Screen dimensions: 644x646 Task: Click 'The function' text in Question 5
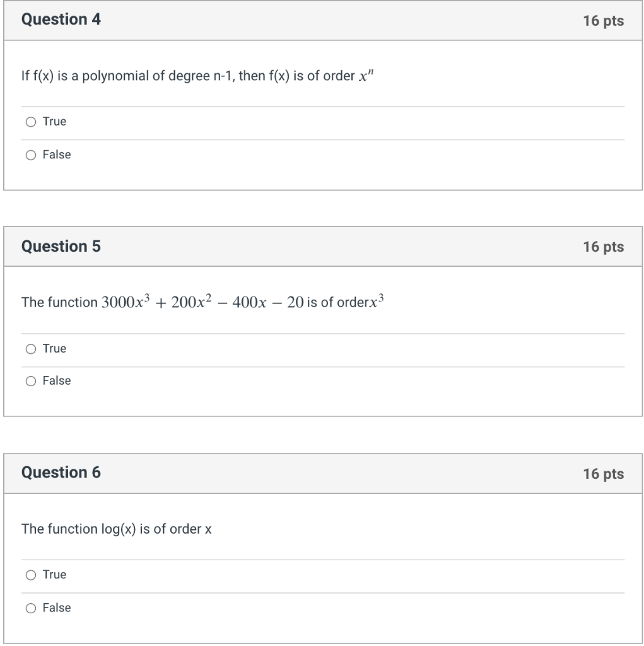59,302
